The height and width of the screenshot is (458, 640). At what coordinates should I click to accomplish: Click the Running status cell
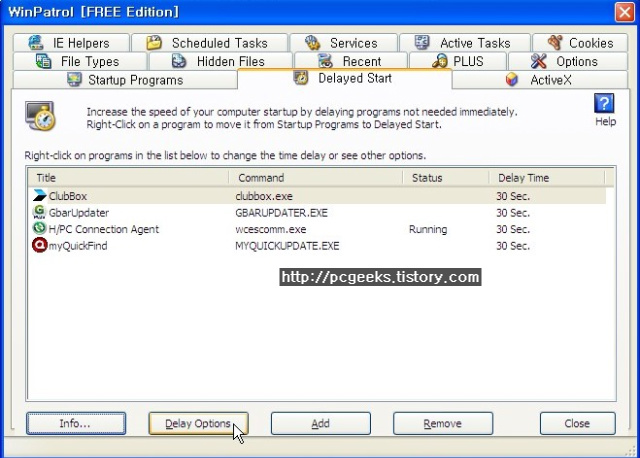coord(428,229)
